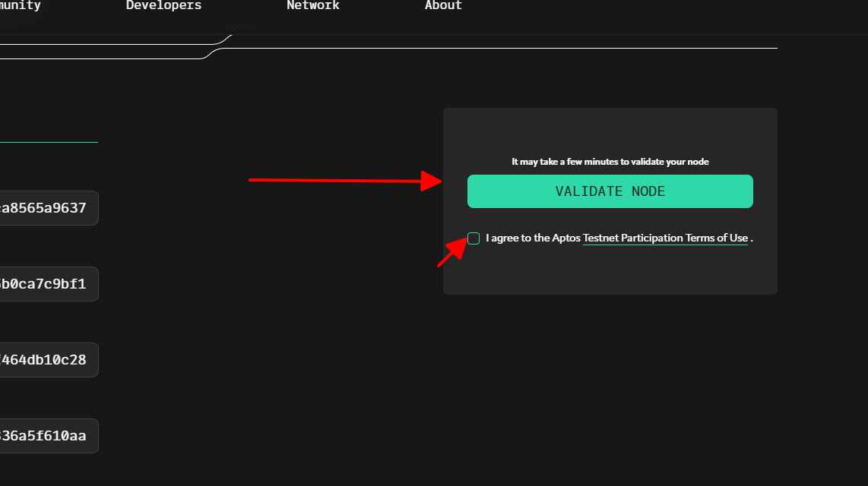
Task: Focus the field ending in 36a5f610aa
Action: click(x=47, y=436)
